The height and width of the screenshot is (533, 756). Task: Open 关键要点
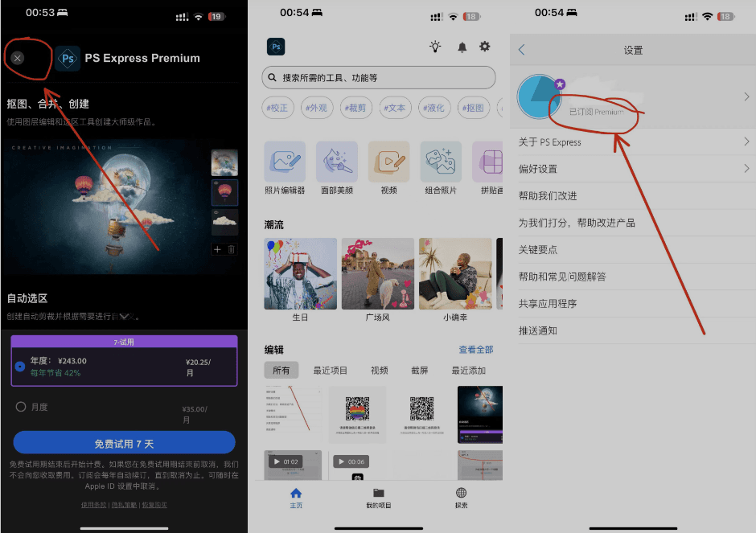[x=633, y=250]
